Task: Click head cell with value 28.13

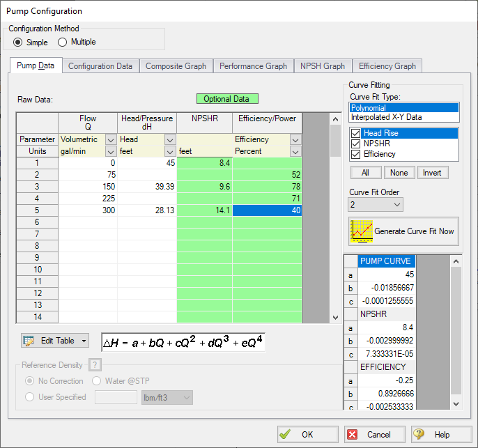Action: coord(147,210)
